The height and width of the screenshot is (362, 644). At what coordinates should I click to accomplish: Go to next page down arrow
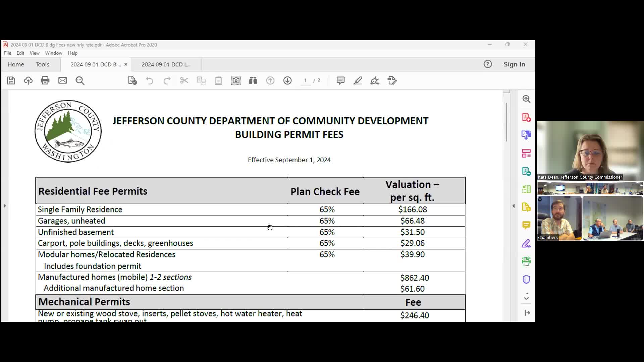(x=287, y=80)
